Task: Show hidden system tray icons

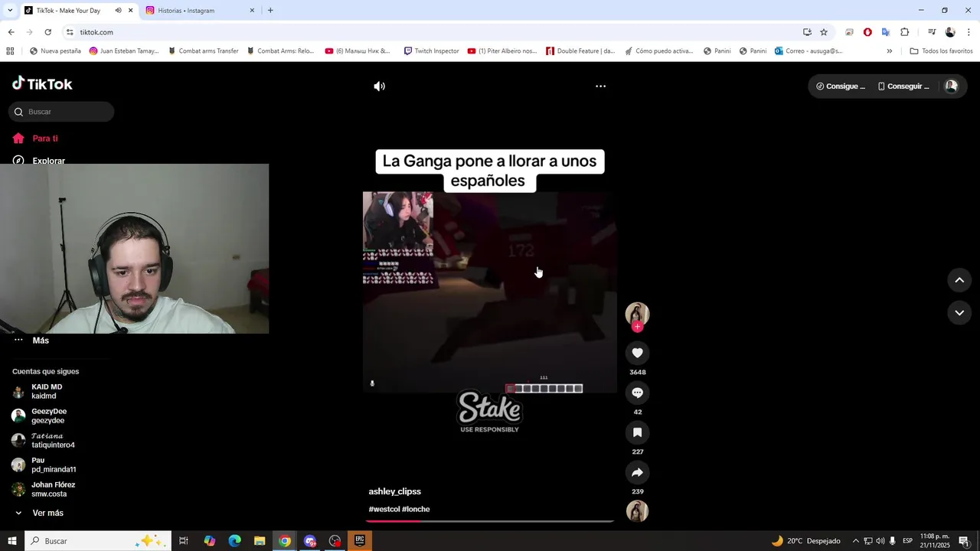Action: (x=855, y=541)
